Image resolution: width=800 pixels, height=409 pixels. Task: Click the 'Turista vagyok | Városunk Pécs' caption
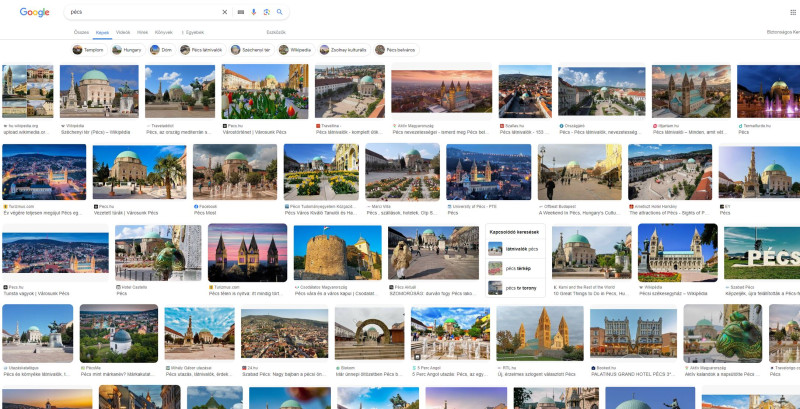[x=36, y=294]
